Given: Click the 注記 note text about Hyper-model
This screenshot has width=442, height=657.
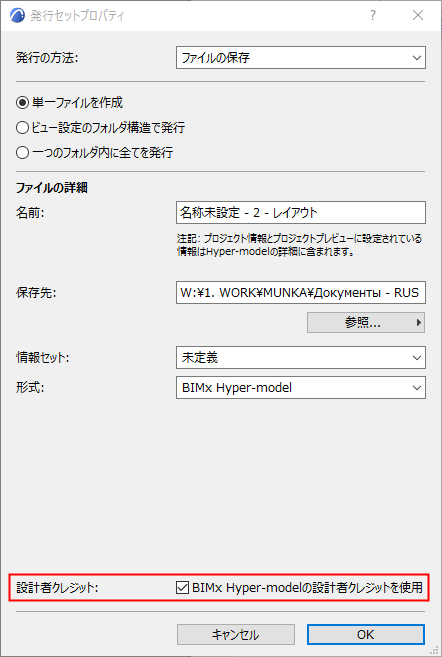Looking at the screenshot, I should click(x=299, y=245).
